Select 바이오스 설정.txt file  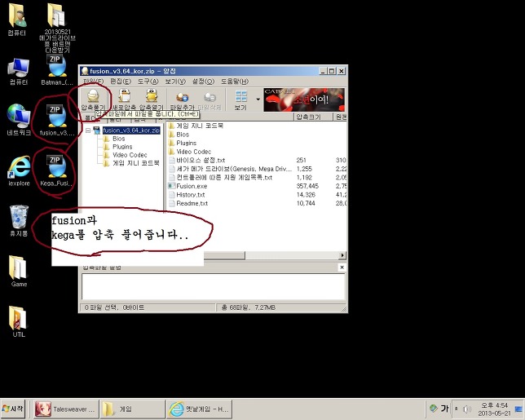[x=201, y=161]
